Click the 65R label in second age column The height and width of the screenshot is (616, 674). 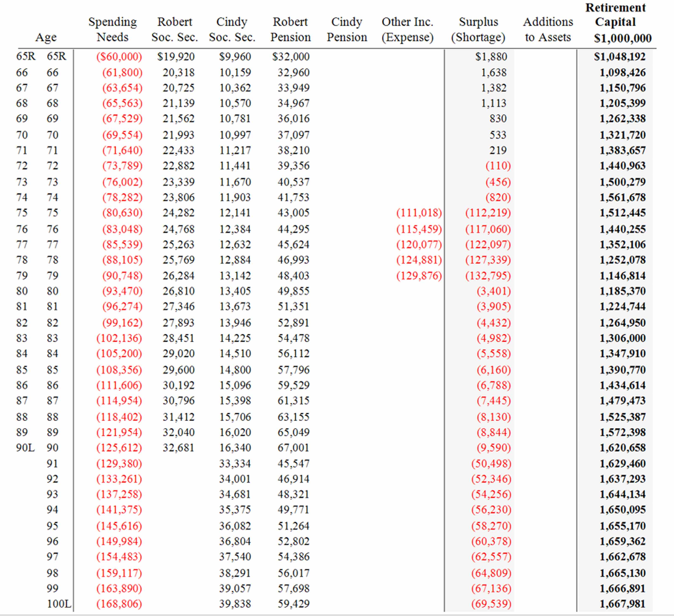point(56,56)
